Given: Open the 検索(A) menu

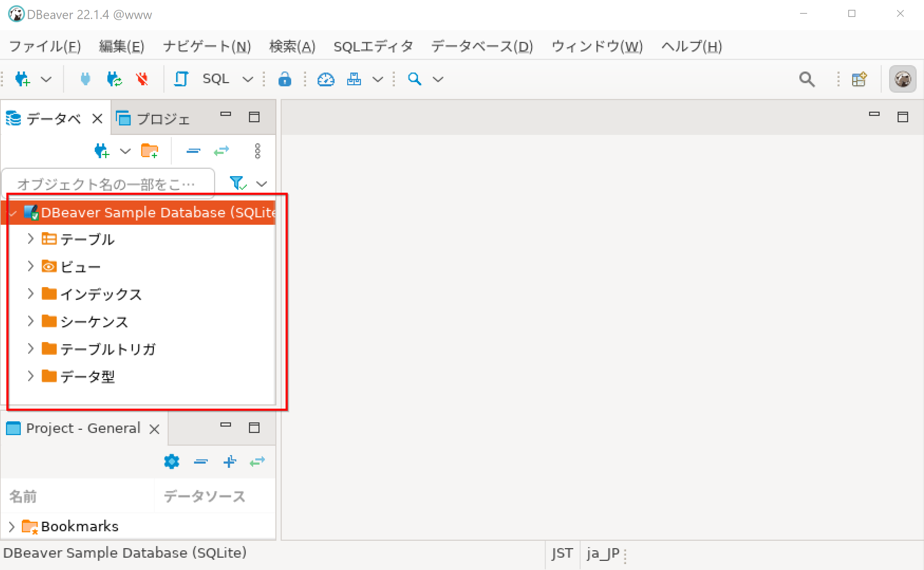Looking at the screenshot, I should tap(292, 47).
